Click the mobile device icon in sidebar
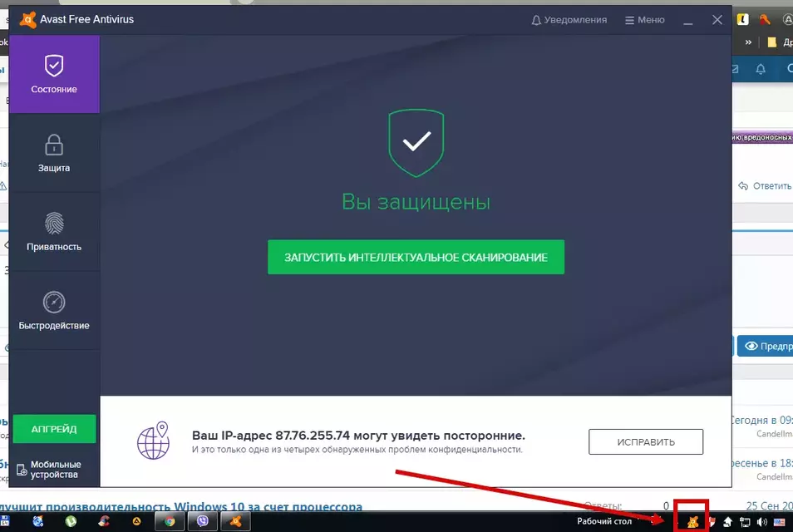The image size is (793, 532). click(x=22, y=470)
